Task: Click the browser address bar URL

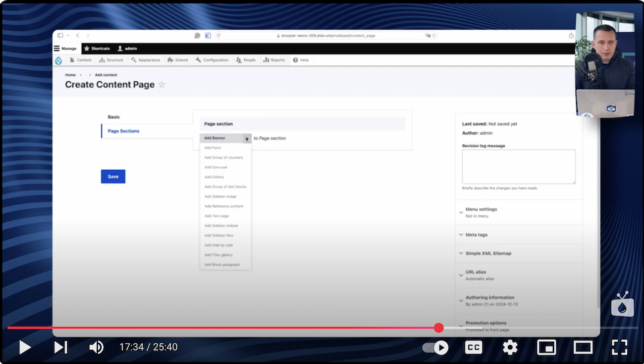Action: [x=328, y=36]
